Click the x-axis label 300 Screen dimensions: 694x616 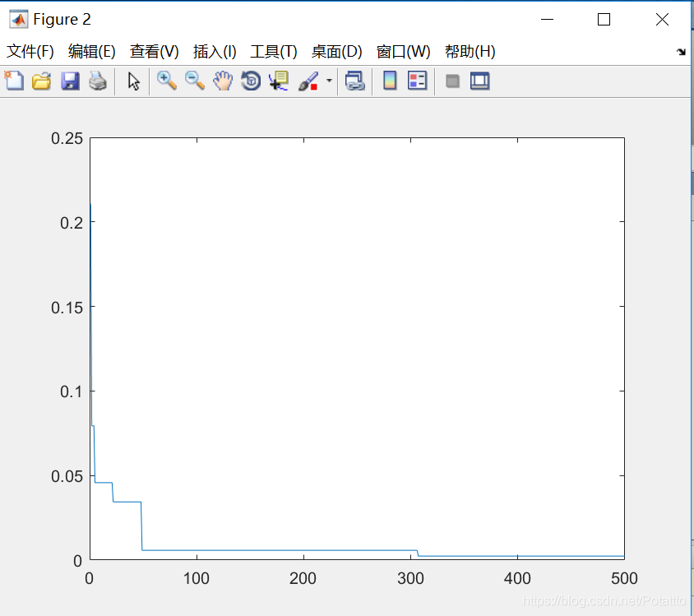click(410, 578)
